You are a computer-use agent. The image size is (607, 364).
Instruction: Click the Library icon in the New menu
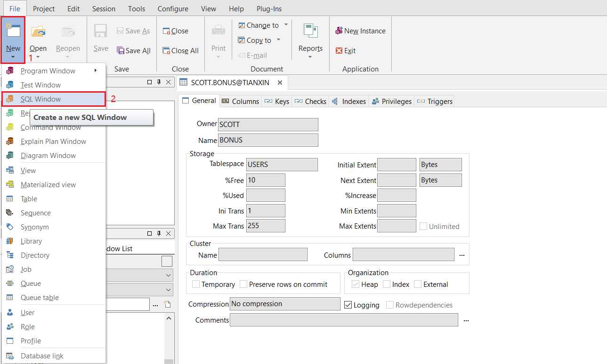pos(10,241)
